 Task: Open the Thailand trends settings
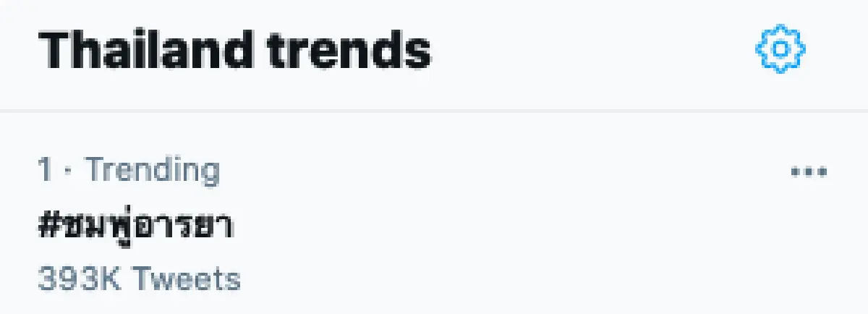point(780,48)
